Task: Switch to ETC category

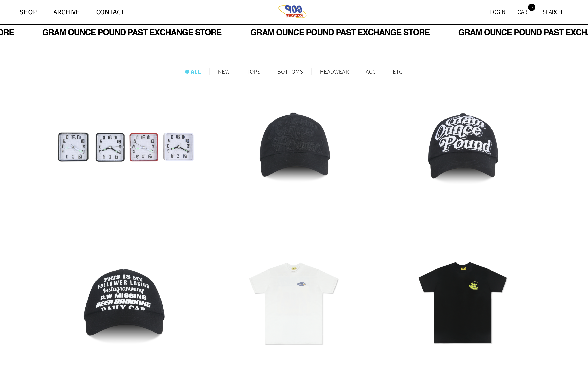Action: point(397,72)
